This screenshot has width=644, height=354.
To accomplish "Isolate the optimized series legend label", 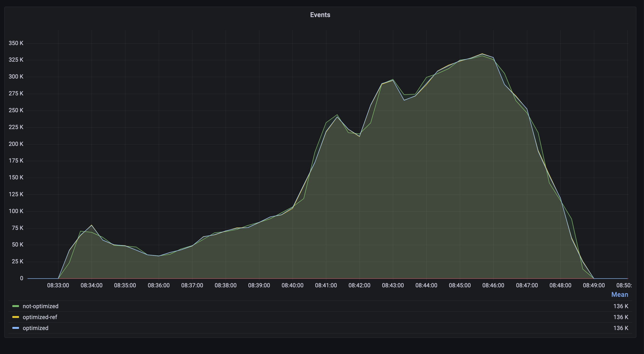I will coord(36,328).
